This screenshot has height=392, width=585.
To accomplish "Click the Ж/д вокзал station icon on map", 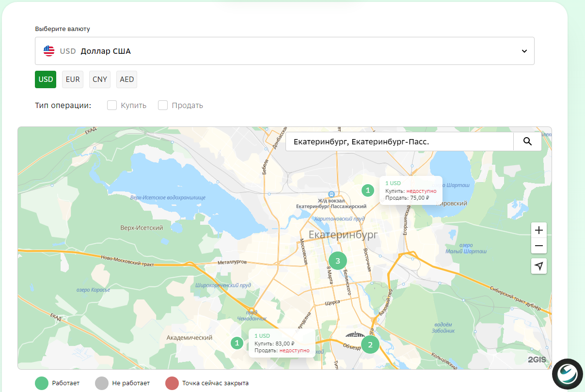I will tap(332, 194).
